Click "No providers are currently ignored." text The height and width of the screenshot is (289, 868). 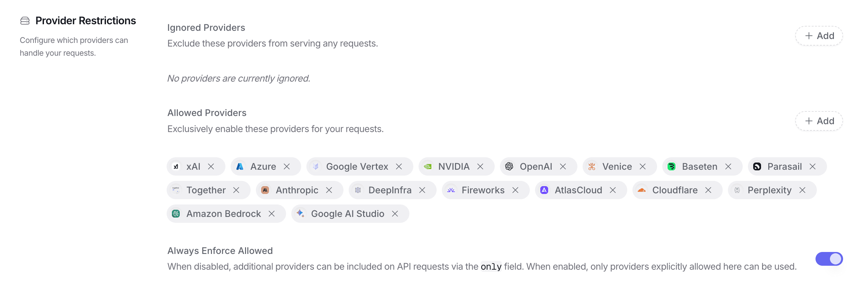pos(239,78)
